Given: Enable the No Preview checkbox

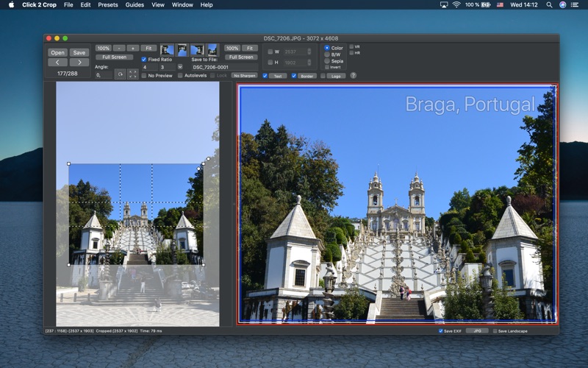Looking at the screenshot, I should [143, 76].
